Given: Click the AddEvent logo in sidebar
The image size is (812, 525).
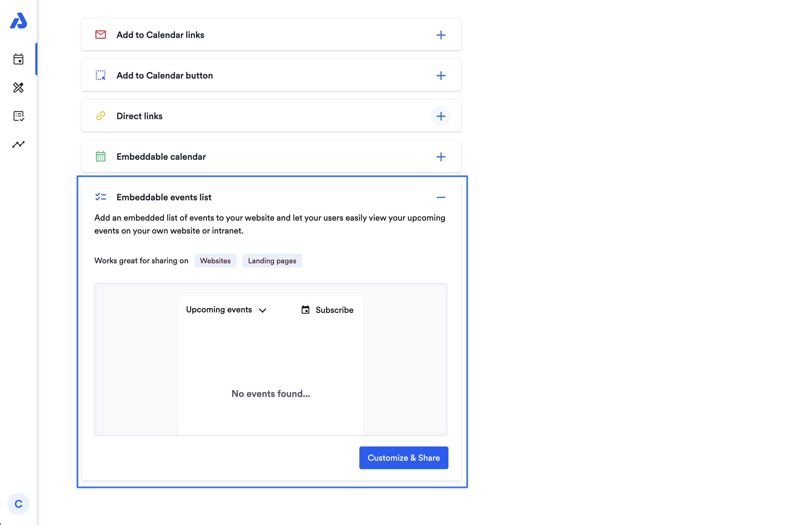Looking at the screenshot, I should click(18, 21).
